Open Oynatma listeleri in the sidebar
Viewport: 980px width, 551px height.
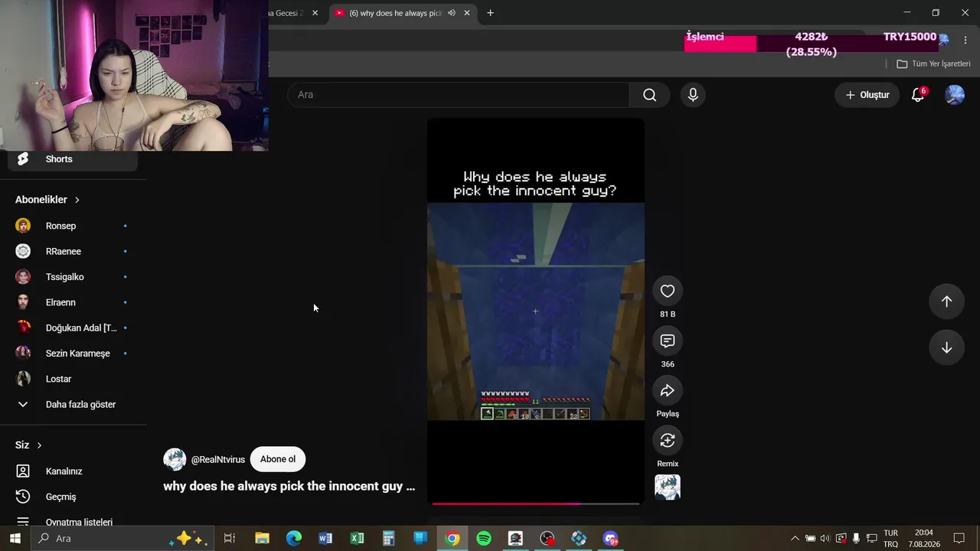tap(73, 522)
